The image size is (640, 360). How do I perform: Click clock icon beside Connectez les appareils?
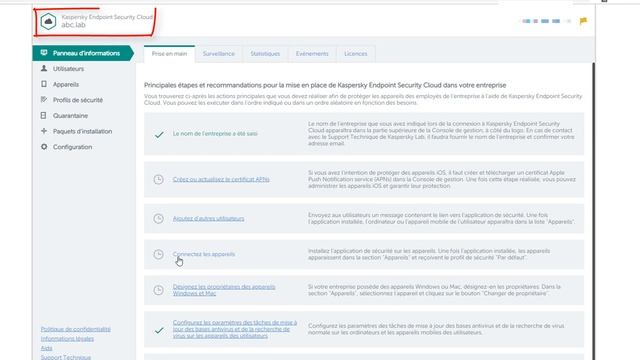coord(158,254)
